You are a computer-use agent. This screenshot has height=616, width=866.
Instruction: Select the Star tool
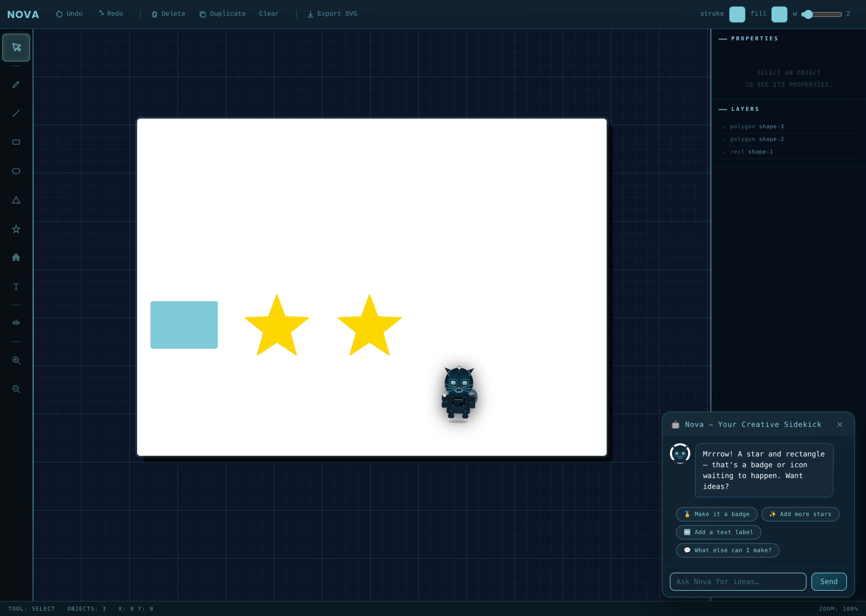click(16, 229)
